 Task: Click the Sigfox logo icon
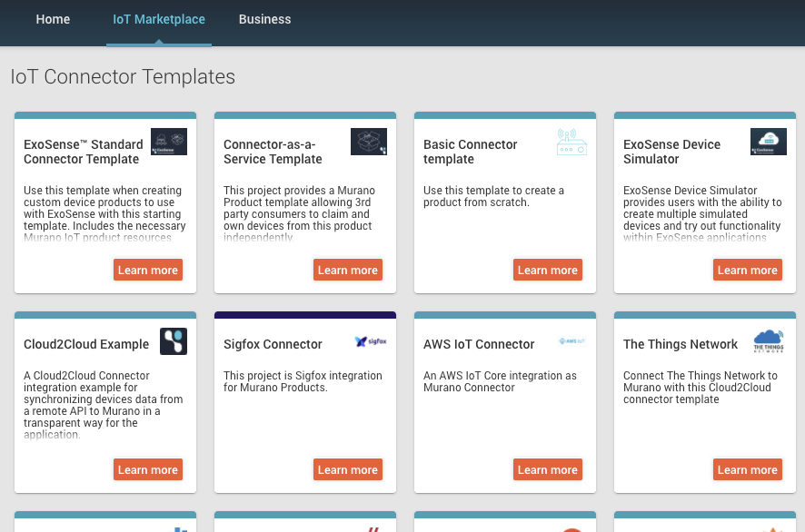click(371, 342)
